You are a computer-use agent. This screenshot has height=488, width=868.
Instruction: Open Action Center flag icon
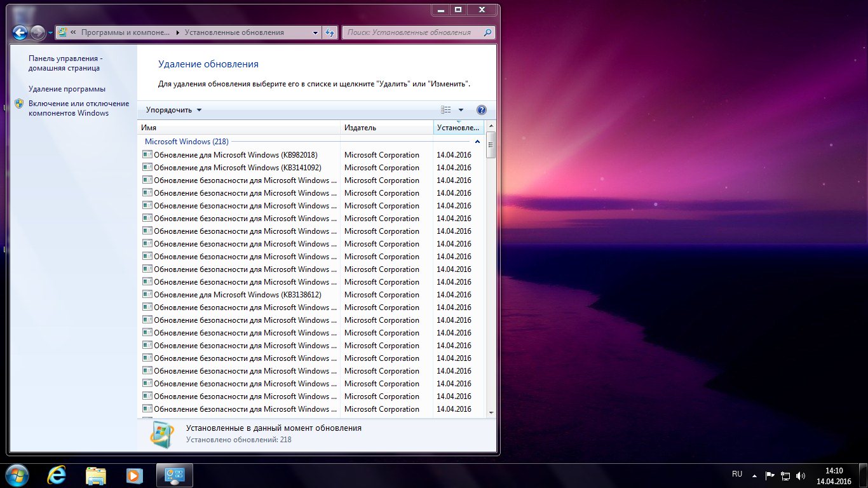[770, 475]
